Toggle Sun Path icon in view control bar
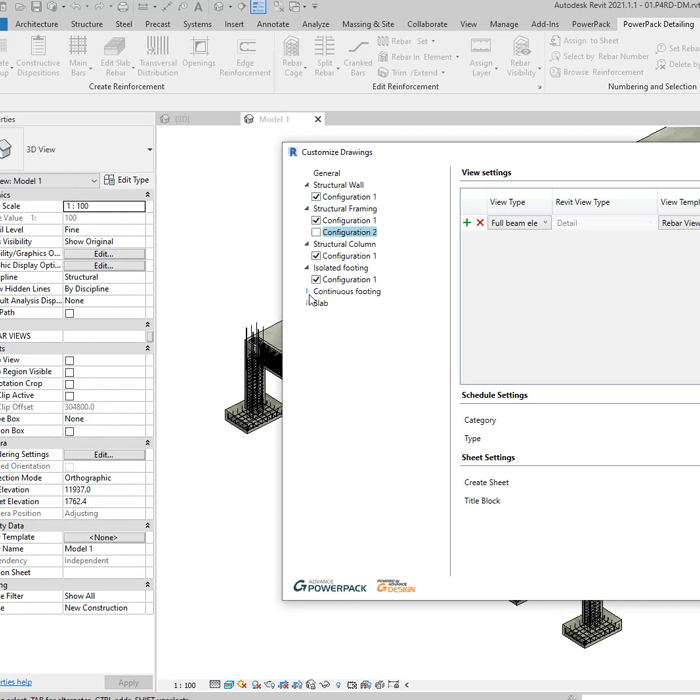The image size is (700, 700). [x=242, y=684]
